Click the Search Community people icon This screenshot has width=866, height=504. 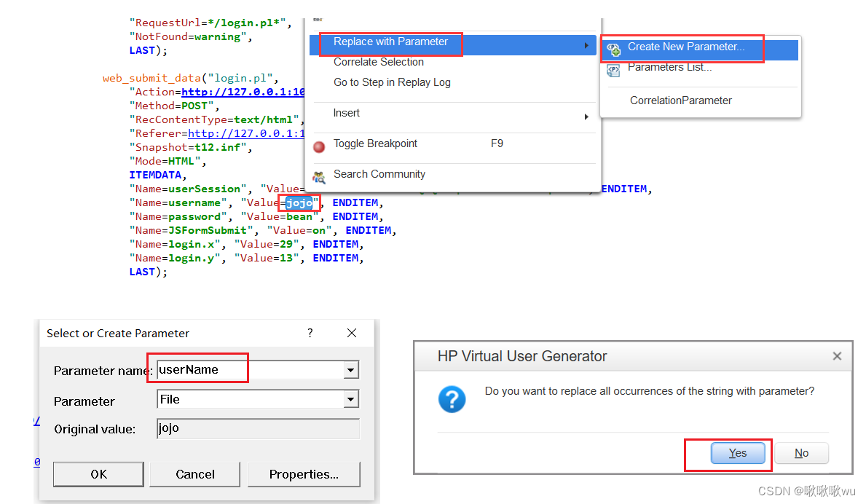[x=319, y=177]
